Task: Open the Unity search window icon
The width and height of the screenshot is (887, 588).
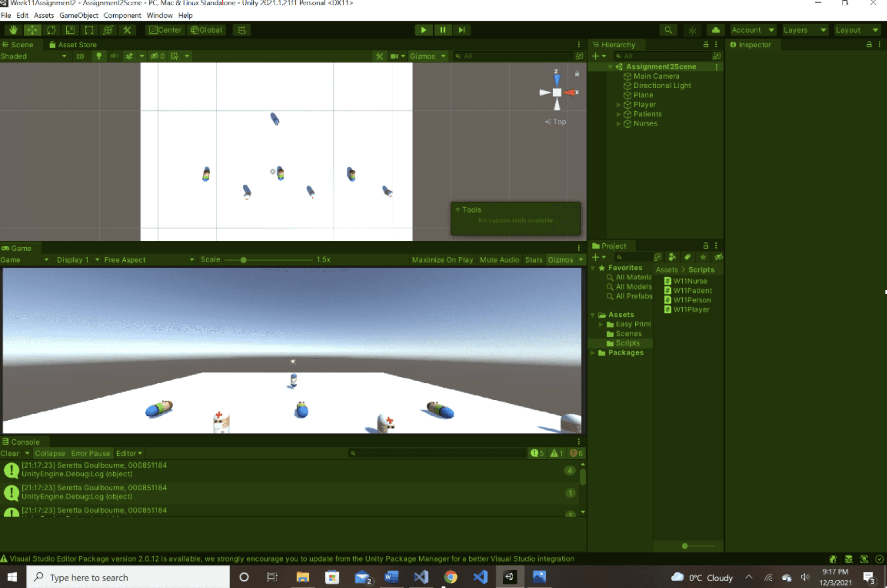Action: pos(668,30)
